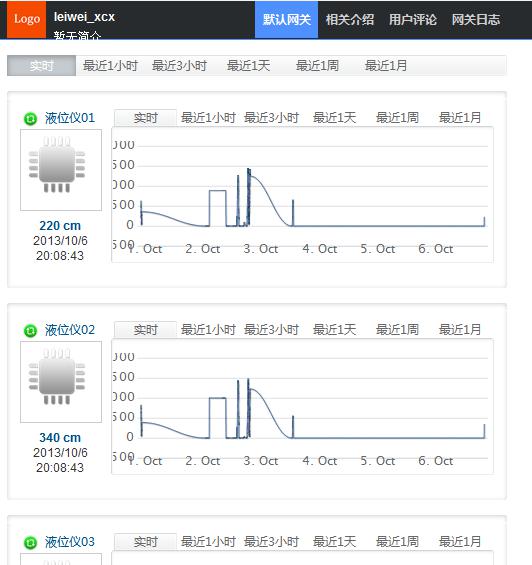
Task: Click green status icon beside 液位仪02
Action: click(30, 330)
